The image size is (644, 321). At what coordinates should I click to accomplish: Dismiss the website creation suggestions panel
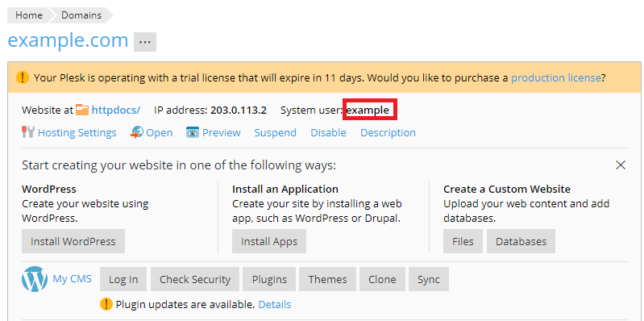pos(621,165)
